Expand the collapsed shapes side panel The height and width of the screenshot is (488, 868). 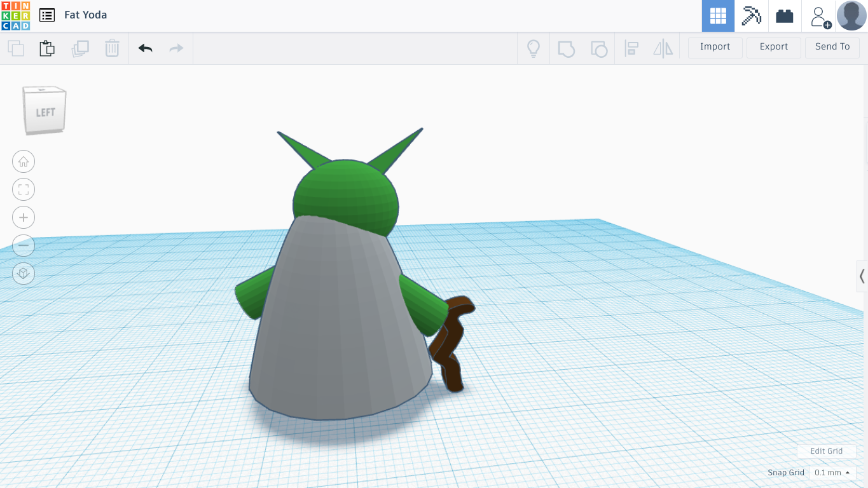tap(862, 276)
